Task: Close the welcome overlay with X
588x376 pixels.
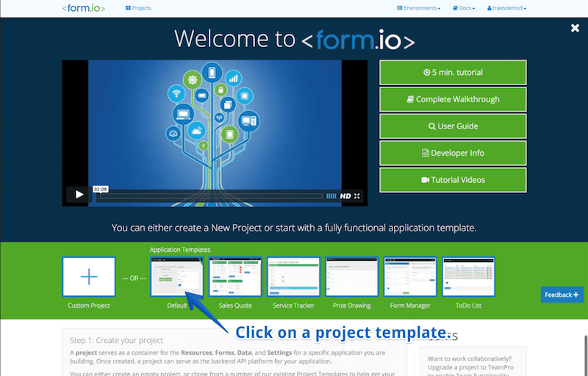Action: point(575,28)
